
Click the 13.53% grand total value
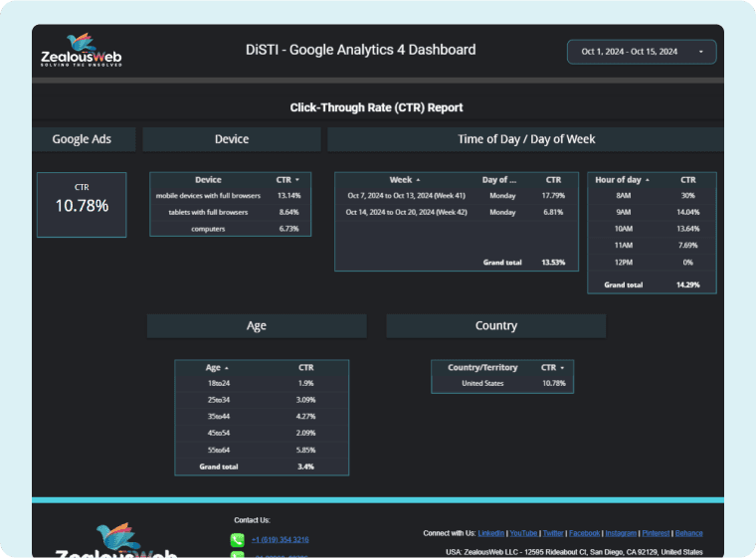click(553, 263)
